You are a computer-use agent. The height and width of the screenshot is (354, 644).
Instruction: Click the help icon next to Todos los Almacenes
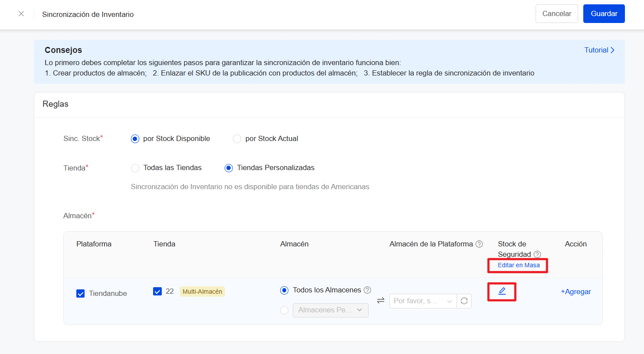tap(367, 290)
